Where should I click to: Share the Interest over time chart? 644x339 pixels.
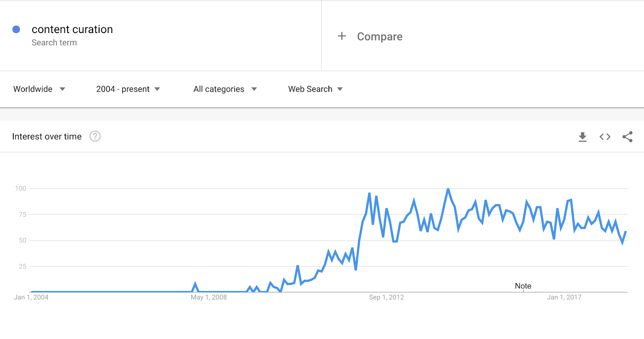(x=627, y=137)
